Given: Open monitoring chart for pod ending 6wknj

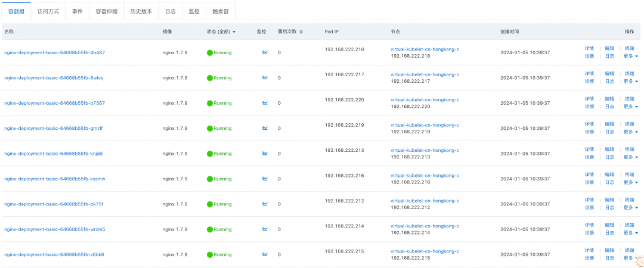Looking at the screenshot, I should coord(265,77).
